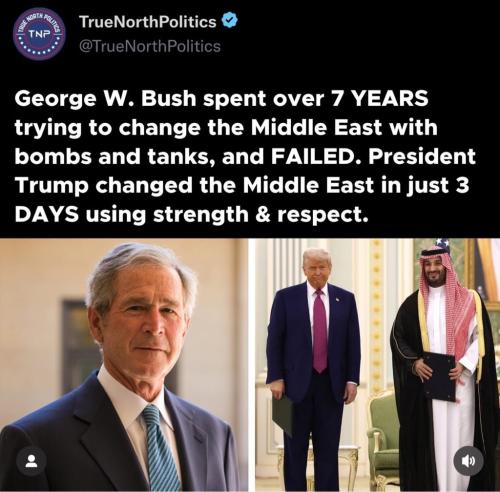Open right photo of two men standing

pyautogui.click(x=377, y=365)
